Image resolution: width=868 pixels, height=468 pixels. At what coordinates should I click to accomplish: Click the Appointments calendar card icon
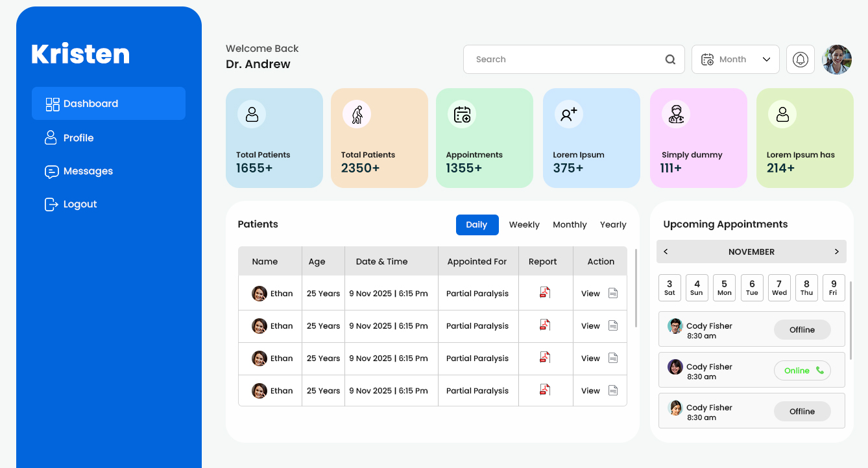coord(462,115)
